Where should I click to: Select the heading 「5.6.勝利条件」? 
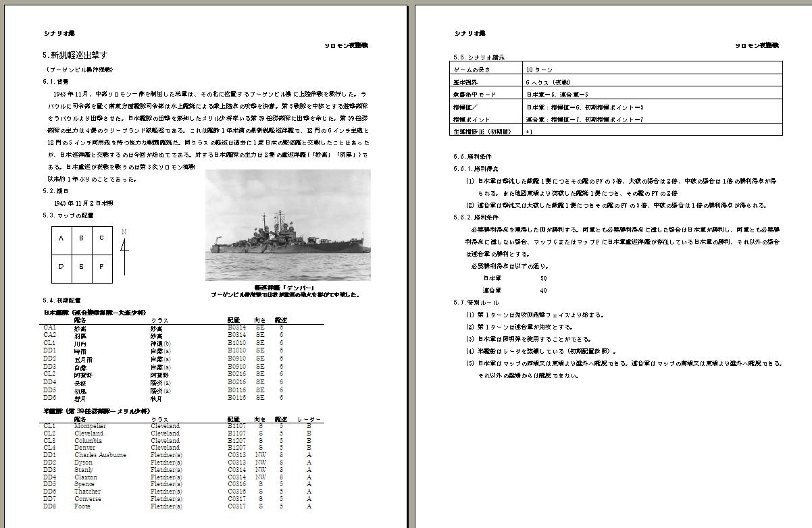472,157
